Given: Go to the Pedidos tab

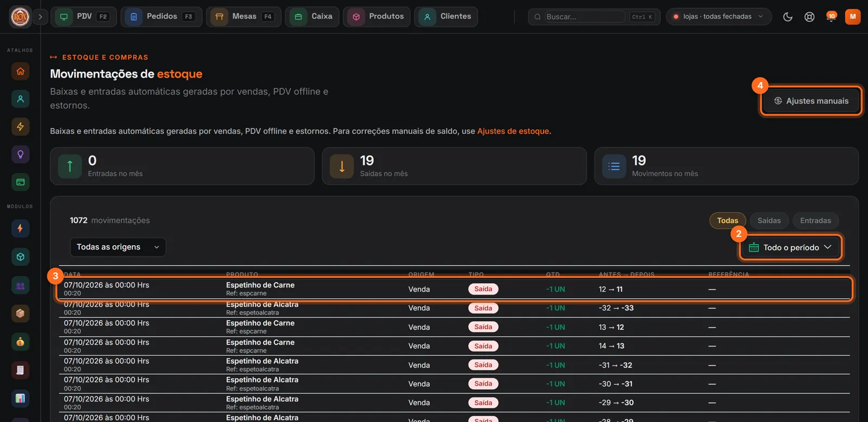Looking at the screenshot, I should click(x=161, y=17).
